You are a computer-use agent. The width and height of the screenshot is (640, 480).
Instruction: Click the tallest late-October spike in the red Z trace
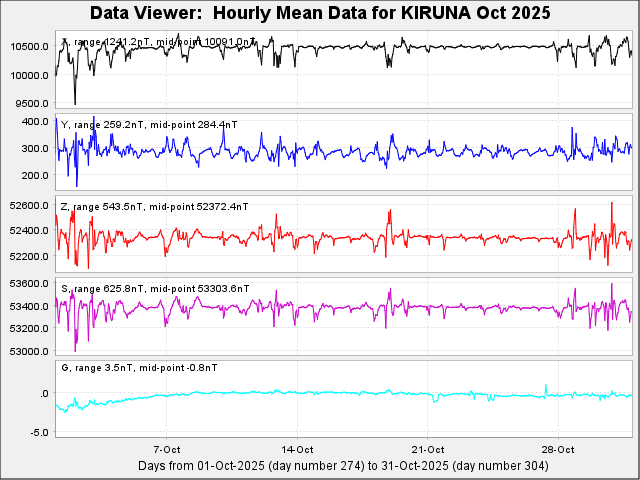click(611, 204)
